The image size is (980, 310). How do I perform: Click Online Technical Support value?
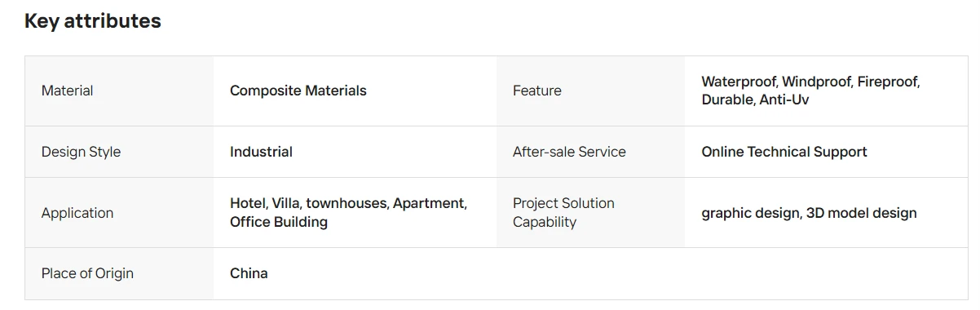(784, 152)
